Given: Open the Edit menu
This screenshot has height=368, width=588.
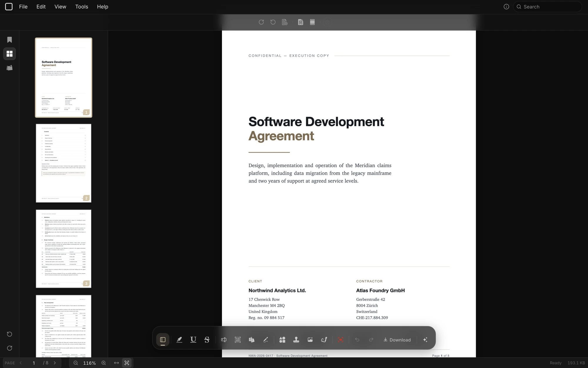Looking at the screenshot, I should (41, 7).
